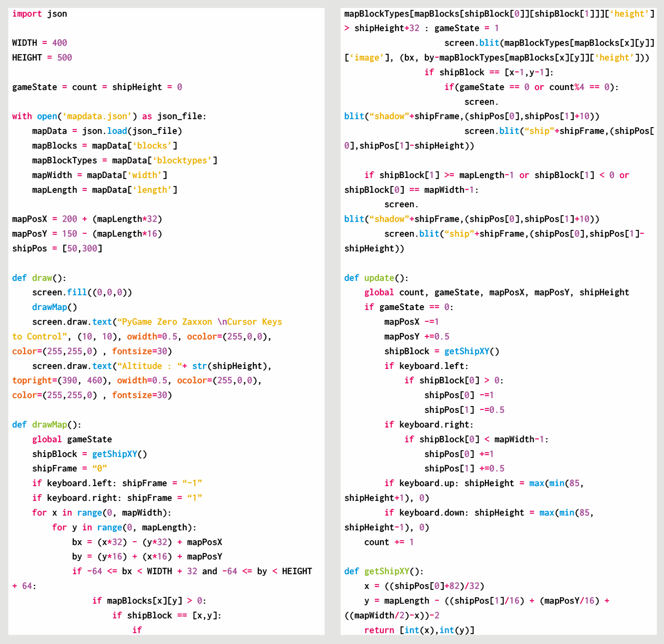The image size is (664, 644).
Task: Click the 'PyGame Zero Zaxxon' text call line
Action: [x=157, y=322]
